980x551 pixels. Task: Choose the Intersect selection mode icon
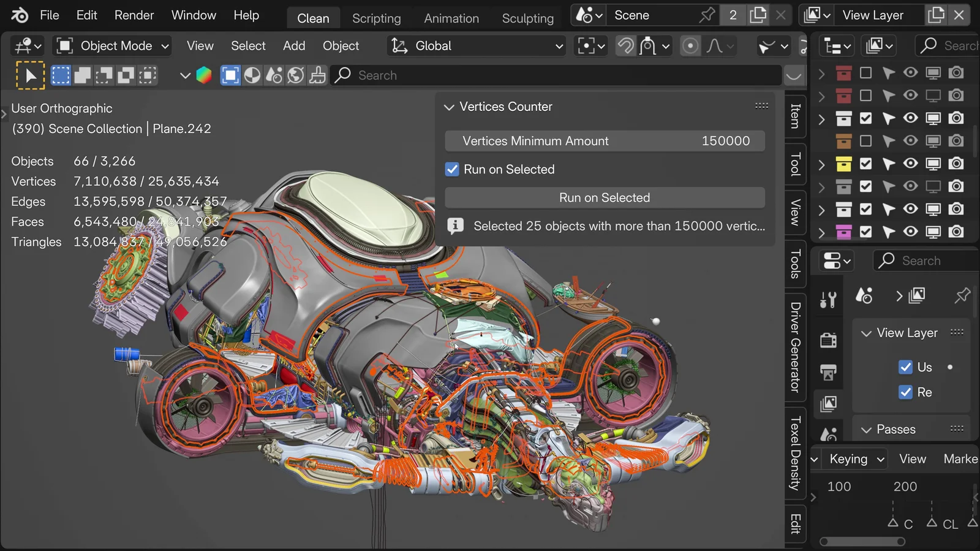[147, 75]
